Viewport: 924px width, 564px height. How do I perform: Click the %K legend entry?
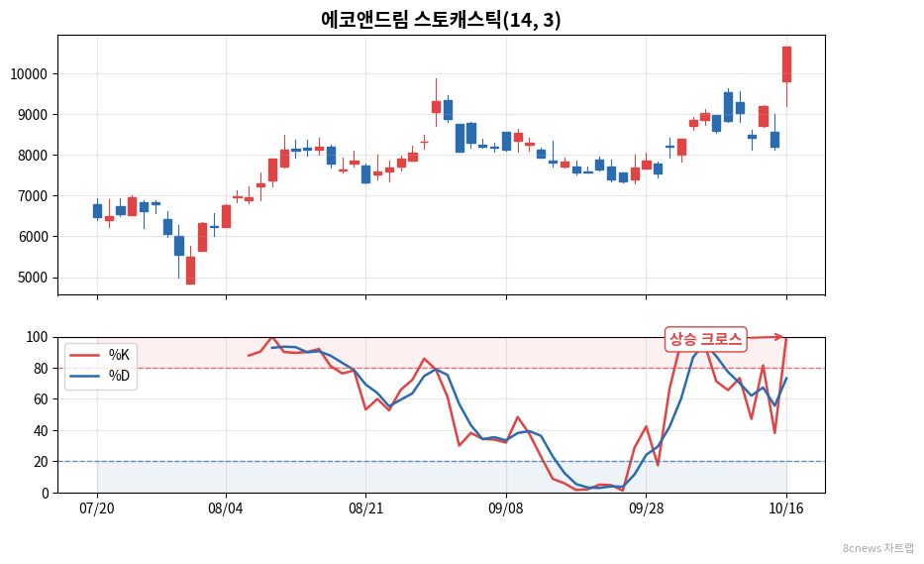pos(100,355)
